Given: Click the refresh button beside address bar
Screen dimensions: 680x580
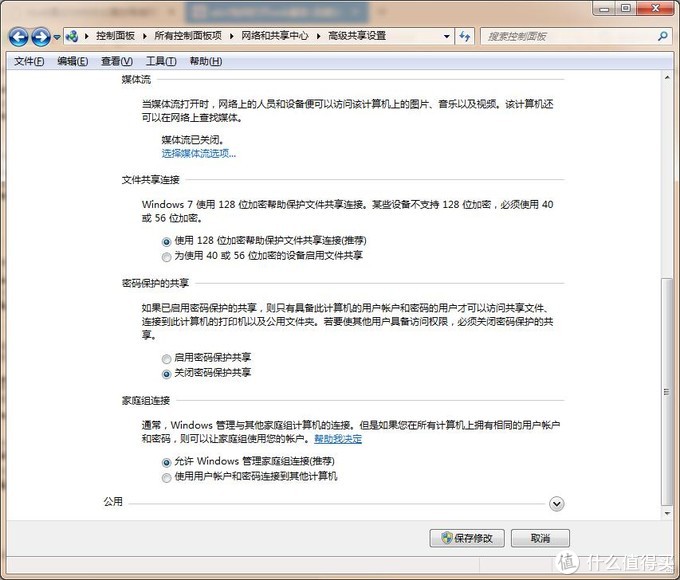Looking at the screenshot, I should tap(464, 36).
